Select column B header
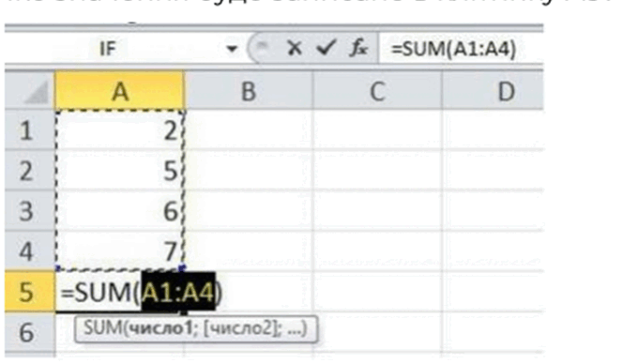This screenshot has width=623, height=364. point(249,91)
